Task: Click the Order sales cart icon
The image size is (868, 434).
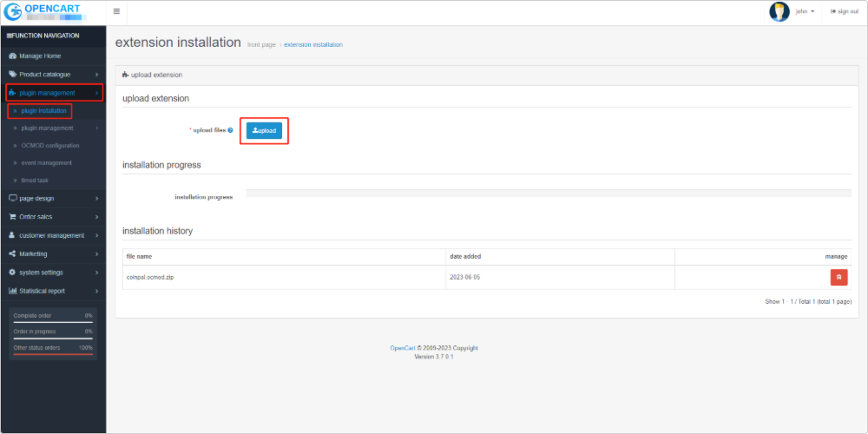Action: (x=12, y=217)
